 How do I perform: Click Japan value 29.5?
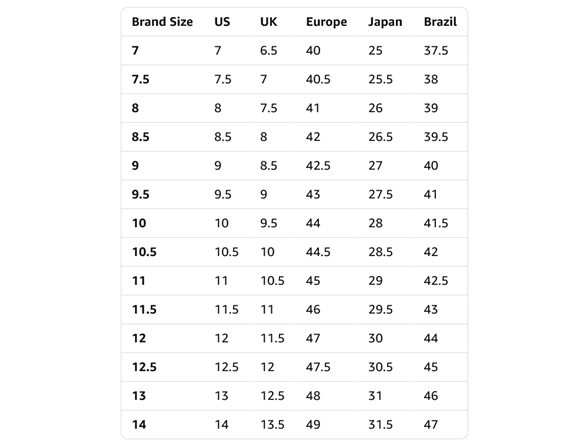click(x=380, y=310)
